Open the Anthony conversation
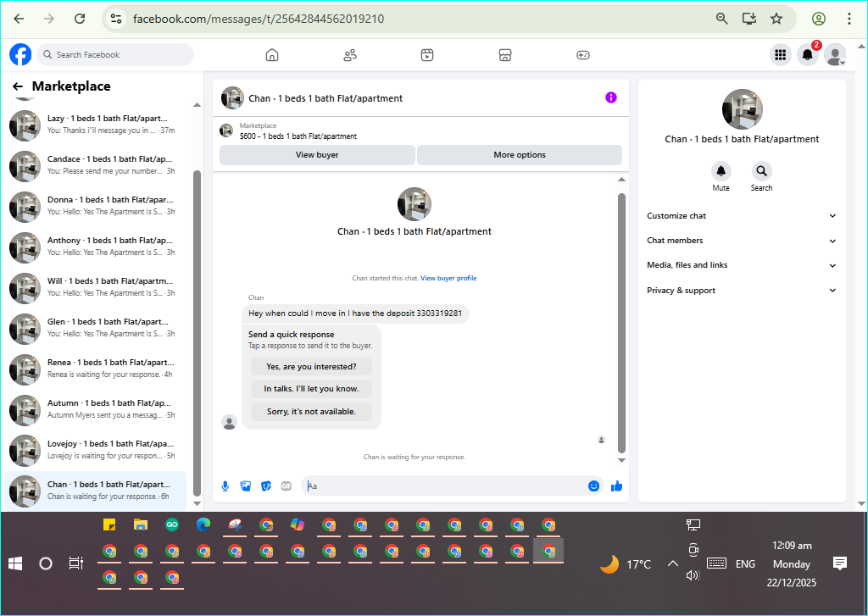 click(x=95, y=247)
